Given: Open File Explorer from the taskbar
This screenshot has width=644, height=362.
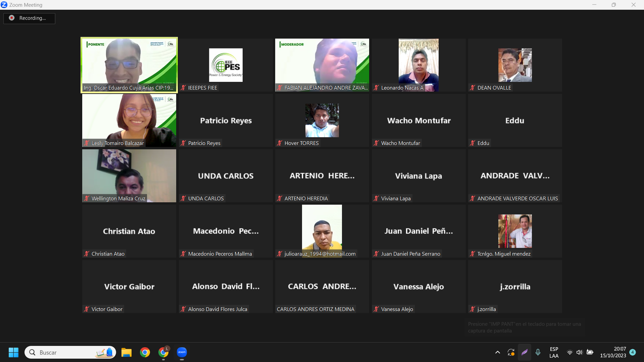Looking at the screenshot, I should tap(126, 352).
